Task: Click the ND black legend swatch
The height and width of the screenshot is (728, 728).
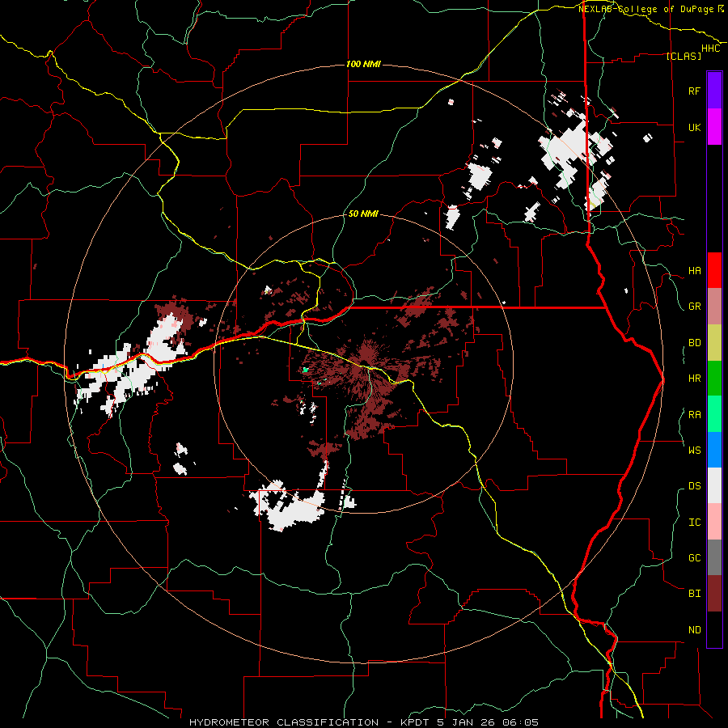Action: tap(714, 629)
